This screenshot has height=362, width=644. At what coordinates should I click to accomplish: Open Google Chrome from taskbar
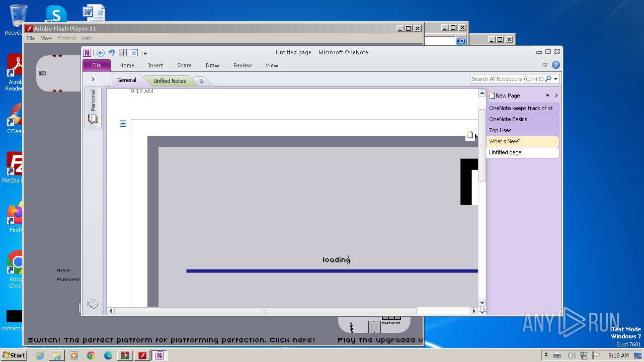coord(91,355)
